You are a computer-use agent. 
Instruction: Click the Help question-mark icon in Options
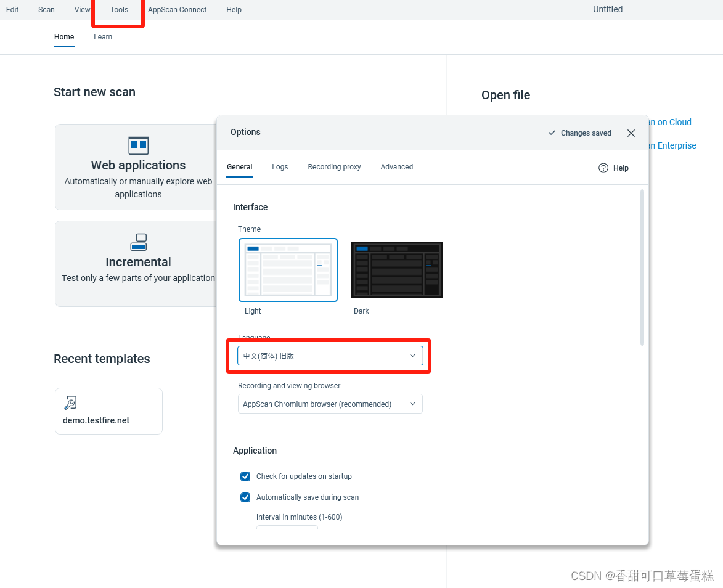click(603, 168)
